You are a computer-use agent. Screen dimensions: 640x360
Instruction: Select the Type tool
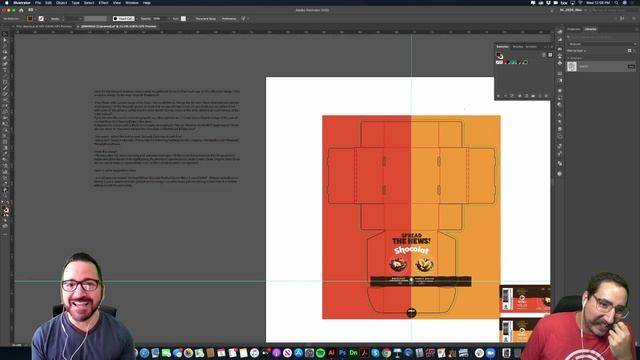pos(5,70)
